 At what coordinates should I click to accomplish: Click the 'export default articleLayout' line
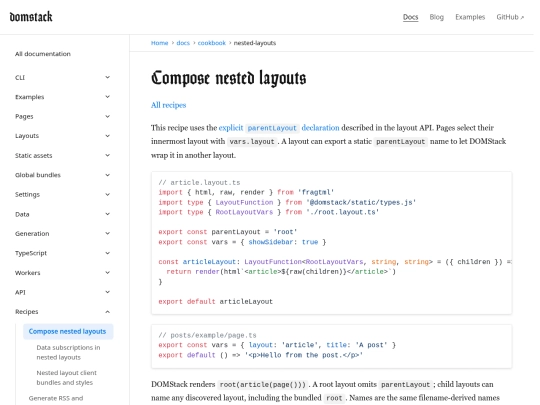pos(216,301)
